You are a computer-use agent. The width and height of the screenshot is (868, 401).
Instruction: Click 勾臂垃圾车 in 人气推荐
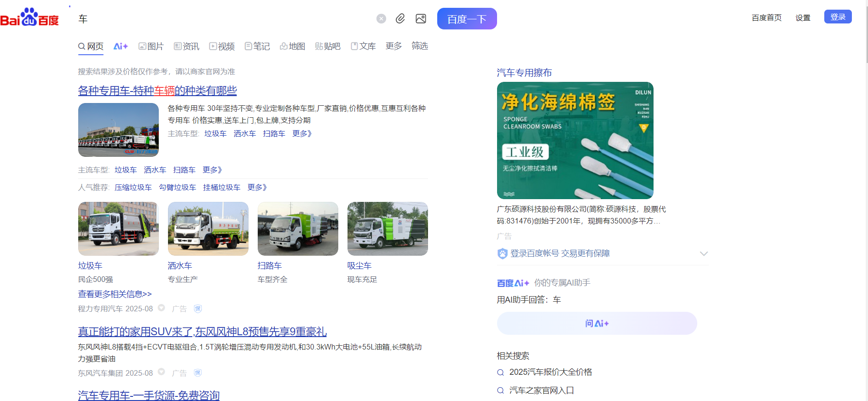point(178,187)
